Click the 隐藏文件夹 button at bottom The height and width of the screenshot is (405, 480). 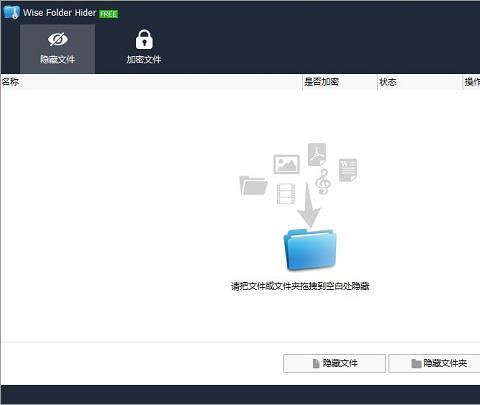434,363
